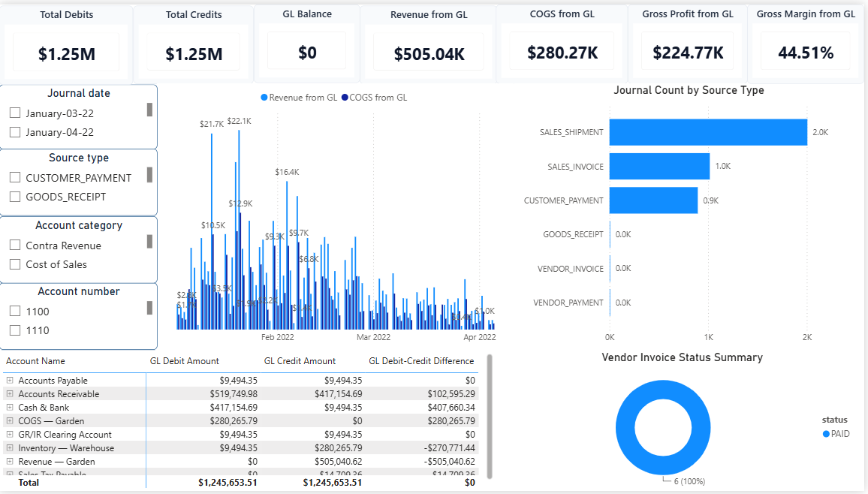Expand the Inventory — Warehouse row
This screenshot has width=868, height=494.
(x=10, y=448)
